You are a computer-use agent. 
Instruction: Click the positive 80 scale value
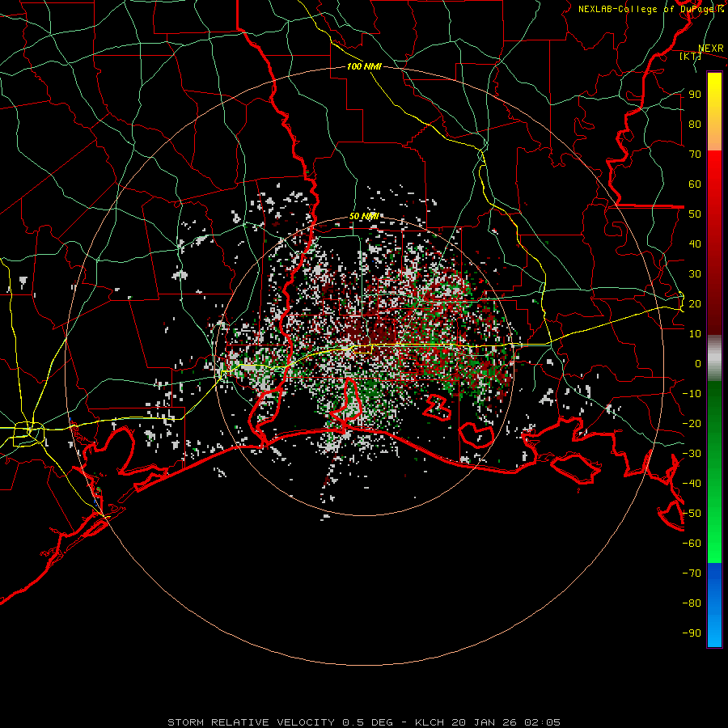(x=695, y=124)
